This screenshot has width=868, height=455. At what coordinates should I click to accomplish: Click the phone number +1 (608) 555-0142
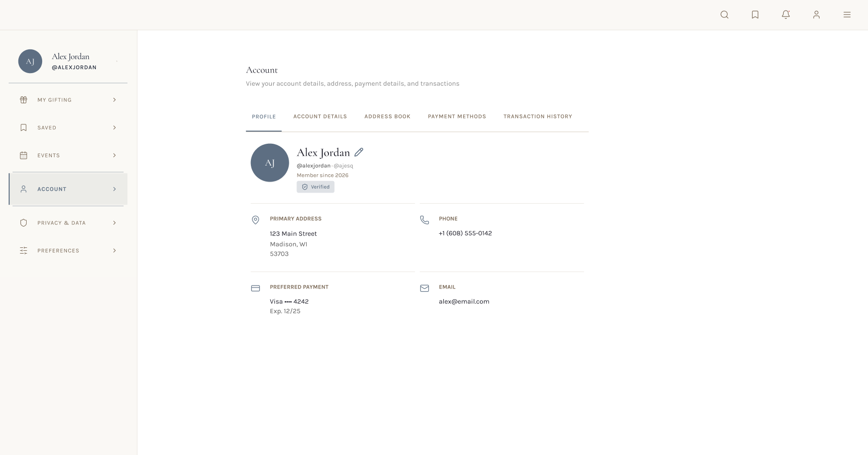[x=465, y=233]
